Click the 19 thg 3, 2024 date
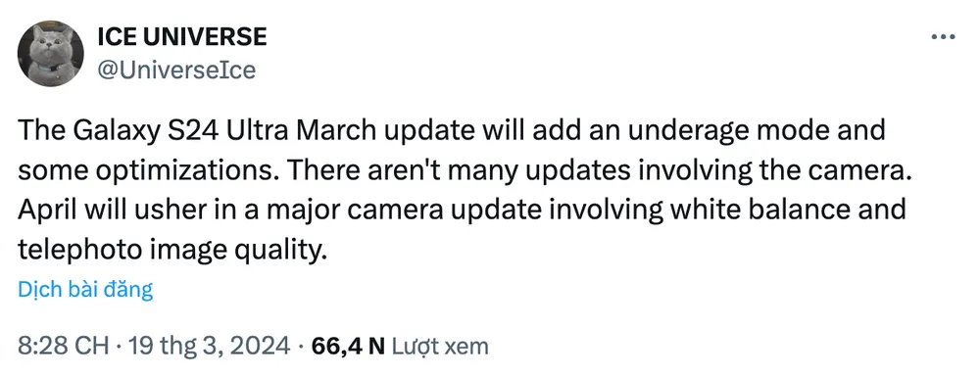The image size is (980, 376). tap(209, 346)
